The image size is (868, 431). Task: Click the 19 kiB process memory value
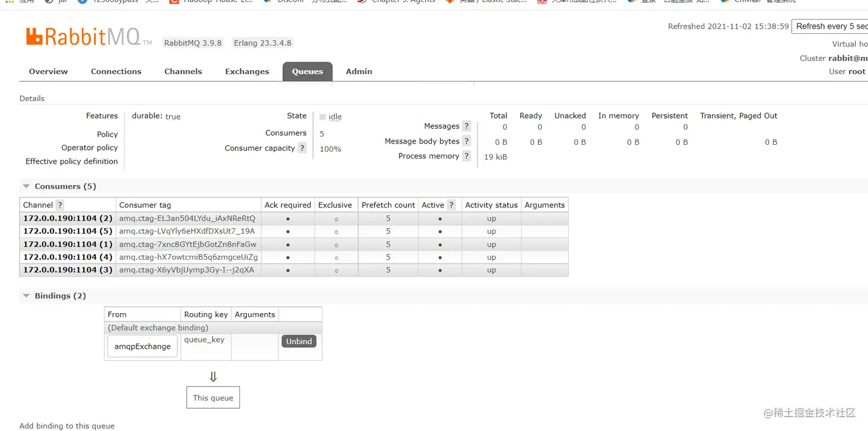click(x=495, y=157)
